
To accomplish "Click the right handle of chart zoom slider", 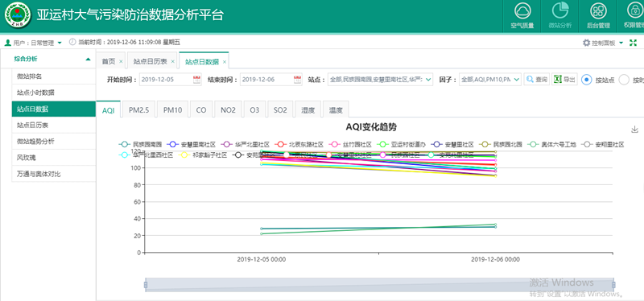I will click(x=613, y=285).
